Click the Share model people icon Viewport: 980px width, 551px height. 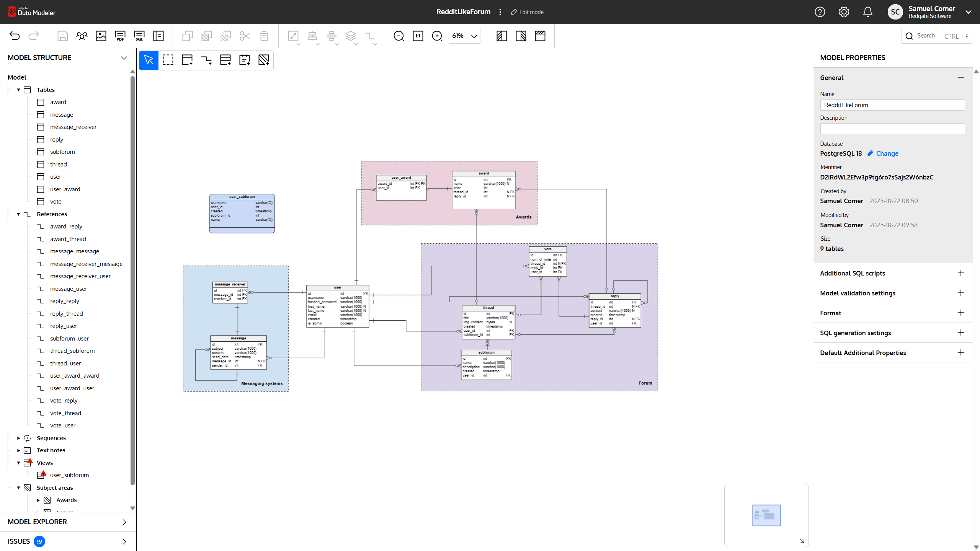[x=82, y=36]
